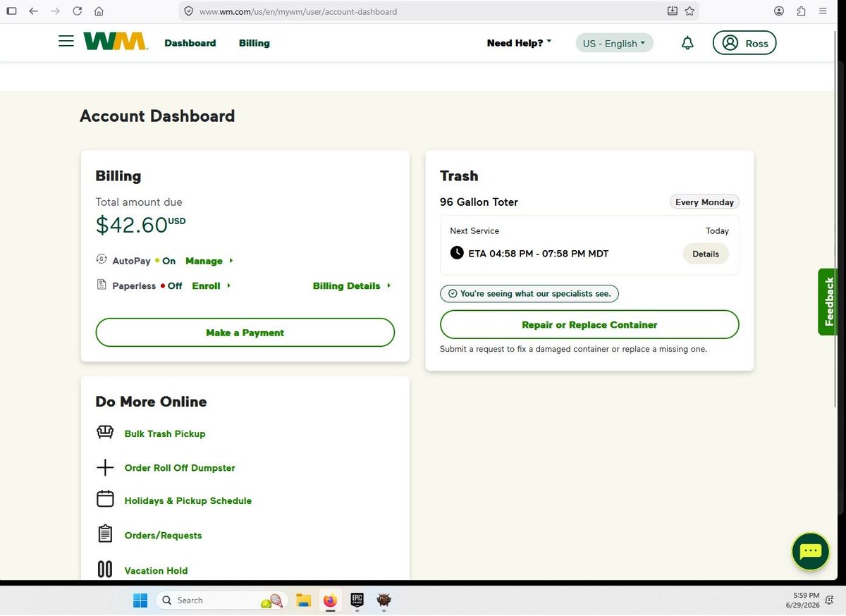Click the clock icon beside ETA
Image resolution: width=846 pixels, height=616 pixels.
(457, 252)
